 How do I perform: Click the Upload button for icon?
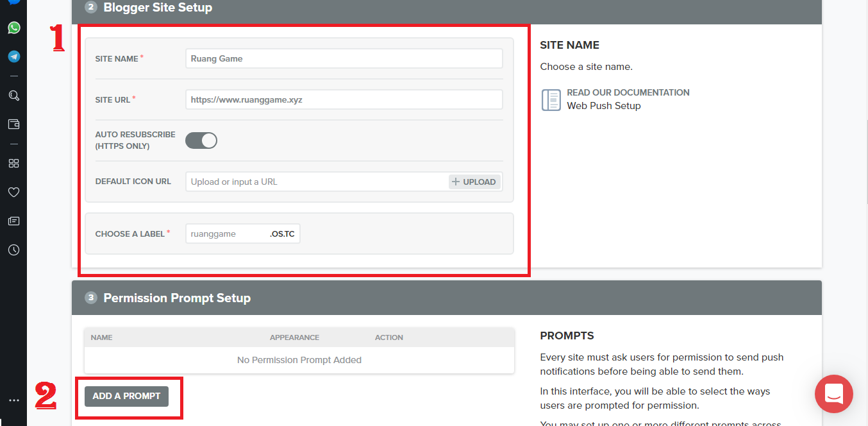(x=474, y=182)
